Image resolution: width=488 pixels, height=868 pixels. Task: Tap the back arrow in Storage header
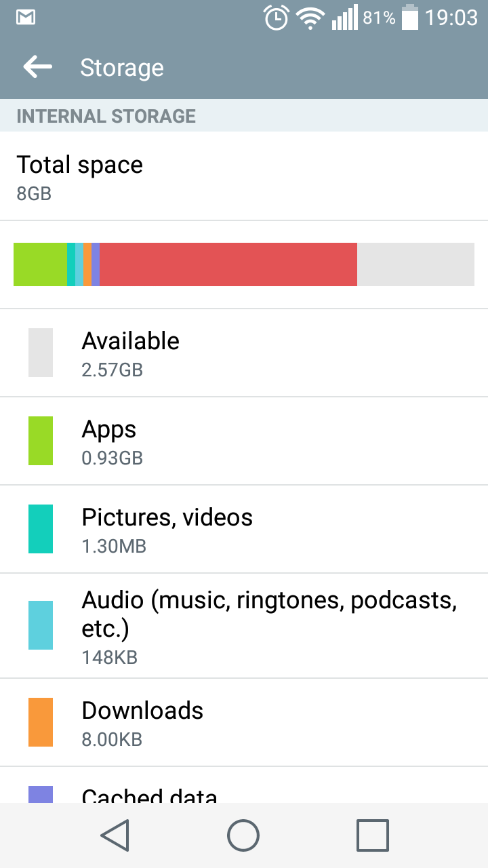click(37, 67)
